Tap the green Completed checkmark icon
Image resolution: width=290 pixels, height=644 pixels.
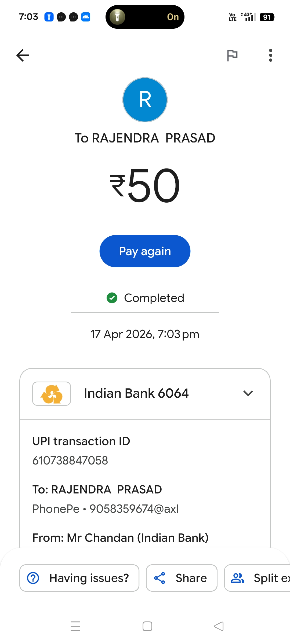[x=112, y=298]
